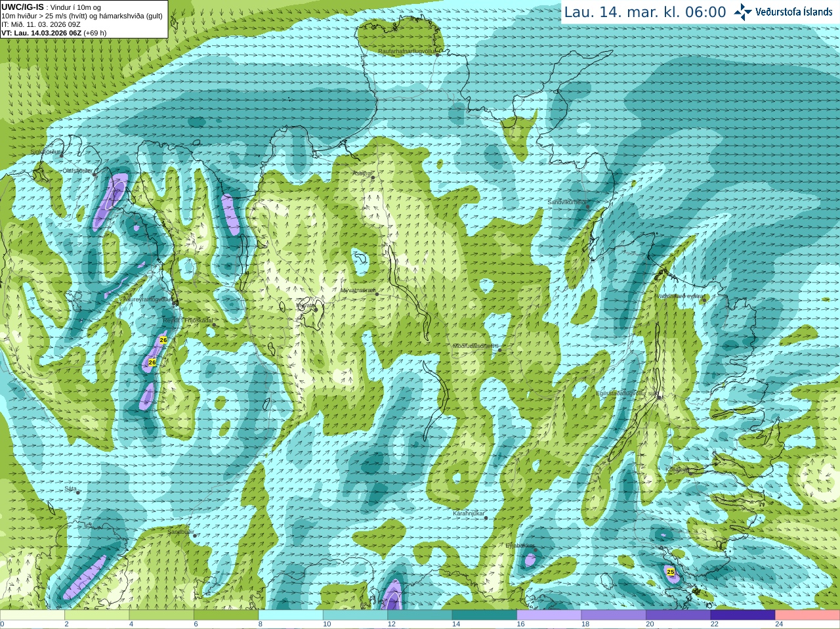The image size is (840, 629).
Task: Click the yellow 26 gust marker nearest Reykir í Fnjóskadal
Action: (x=163, y=340)
